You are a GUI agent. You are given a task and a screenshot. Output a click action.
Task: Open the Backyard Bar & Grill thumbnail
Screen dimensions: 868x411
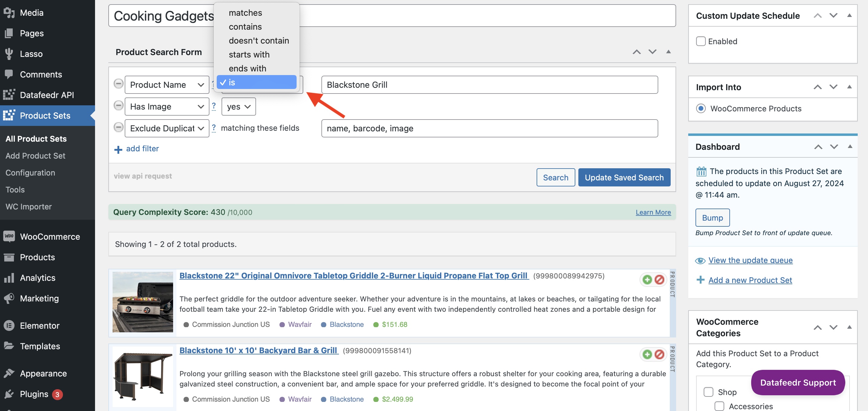[x=143, y=377]
